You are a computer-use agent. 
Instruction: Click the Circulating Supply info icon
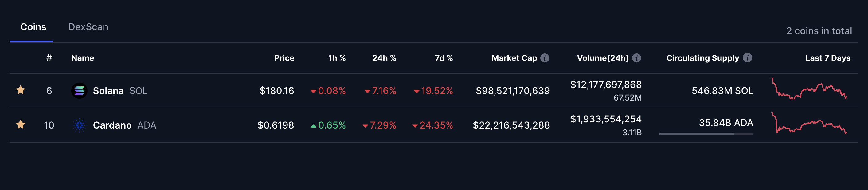(x=747, y=58)
